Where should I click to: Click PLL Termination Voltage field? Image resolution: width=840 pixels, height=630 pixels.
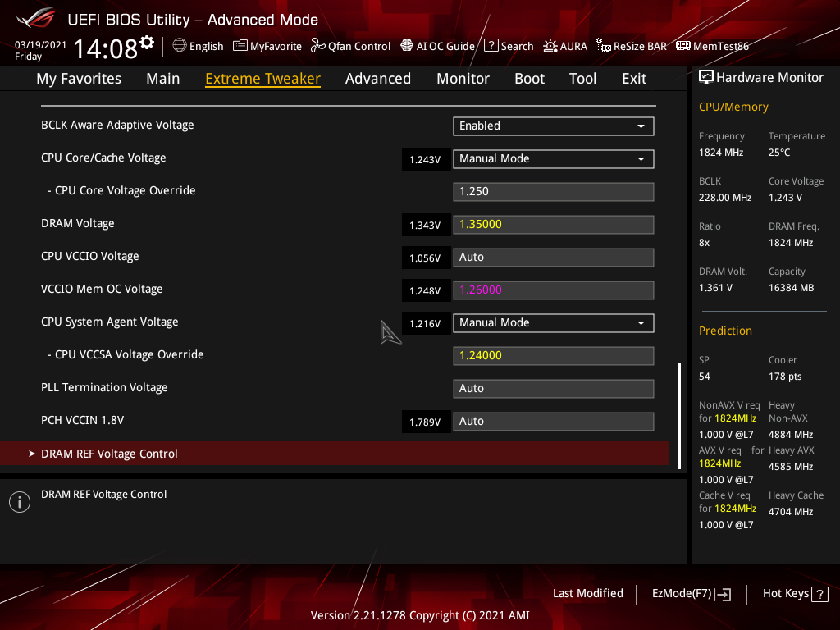click(554, 388)
